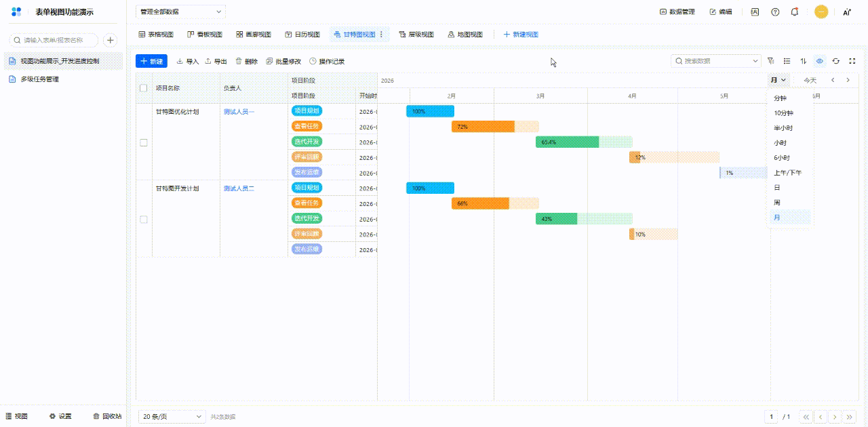Switch to 地图视图 tab
Screen dimensions: 868x427
click(465, 34)
